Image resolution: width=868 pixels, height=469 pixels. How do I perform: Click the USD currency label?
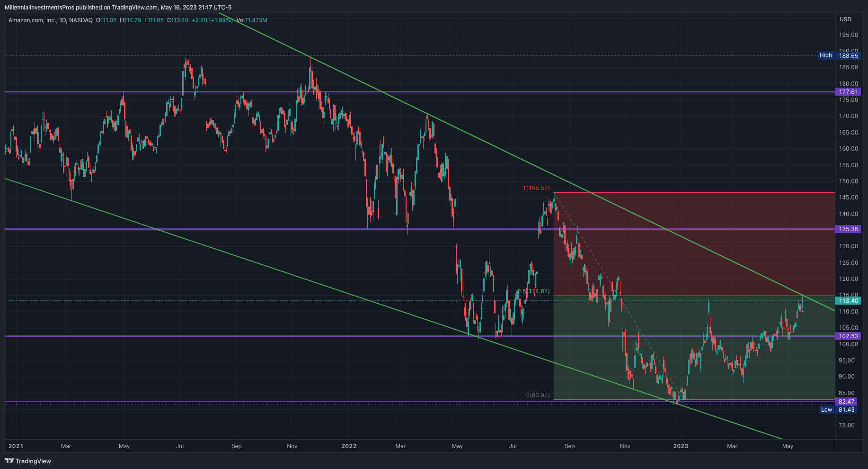(x=845, y=19)
